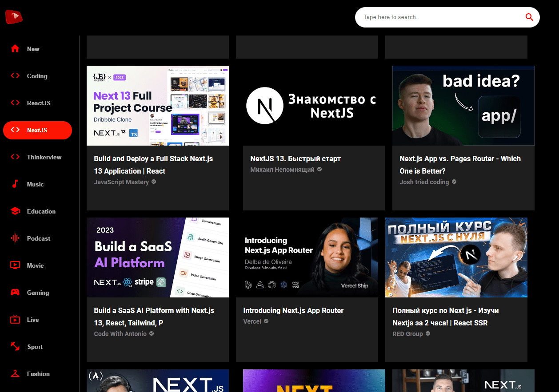Open the Fashion category
Screen dimensions: 559x392
(37, 374)
